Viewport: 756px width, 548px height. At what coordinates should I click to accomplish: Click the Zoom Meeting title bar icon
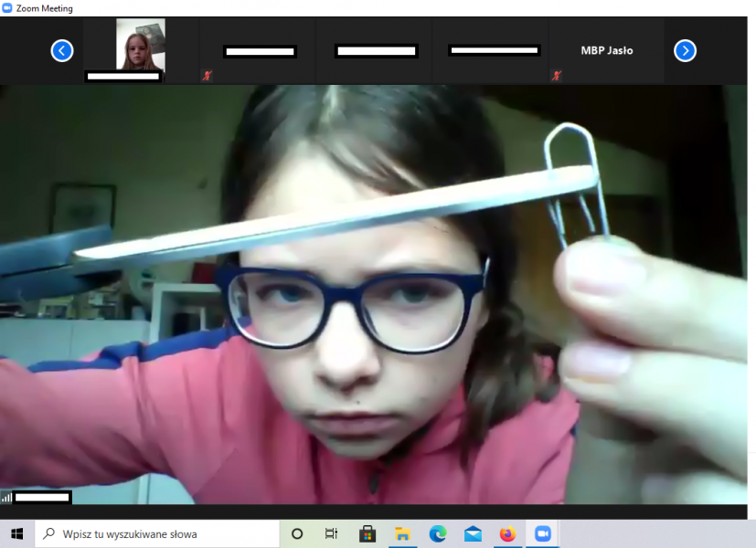tap(6, 8)
